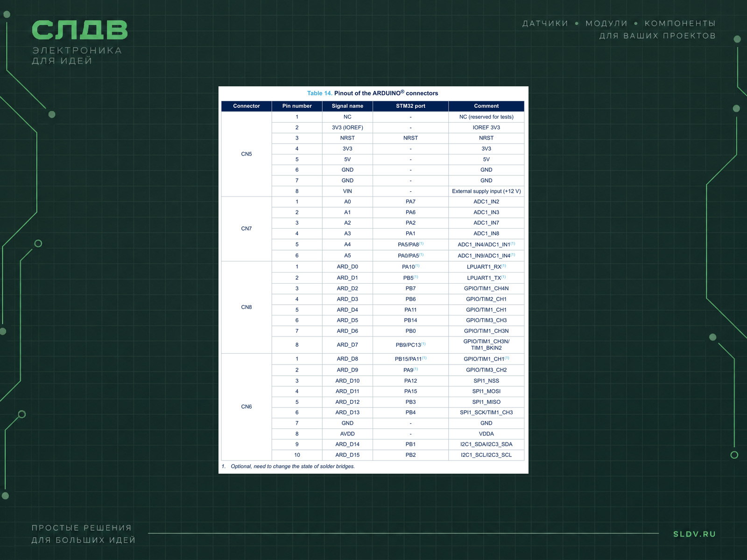Viewport: 747px width, 560px height.
Task: Click the PB9/PC13 port cell
Action: point(410,345)
